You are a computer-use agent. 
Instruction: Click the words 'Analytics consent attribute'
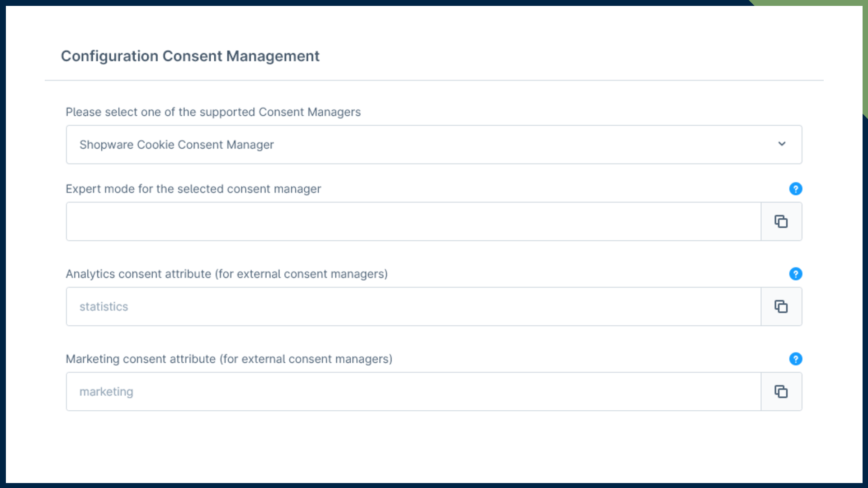(x=138, y=274)
